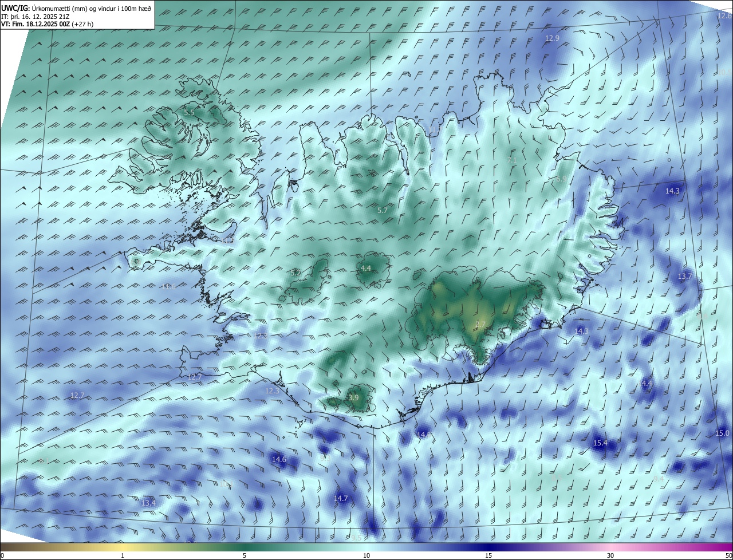This screenshot has width=733, height=560.
Task: Click the VT: Fim. 18.12.2025 00Z (+27 h) line
Action: (x=48, y=24)
